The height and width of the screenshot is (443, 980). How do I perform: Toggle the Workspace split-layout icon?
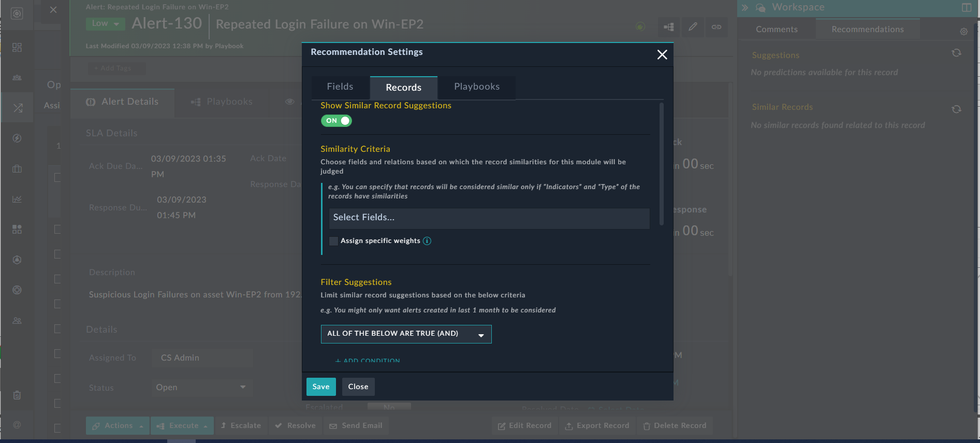pos(967,7)
